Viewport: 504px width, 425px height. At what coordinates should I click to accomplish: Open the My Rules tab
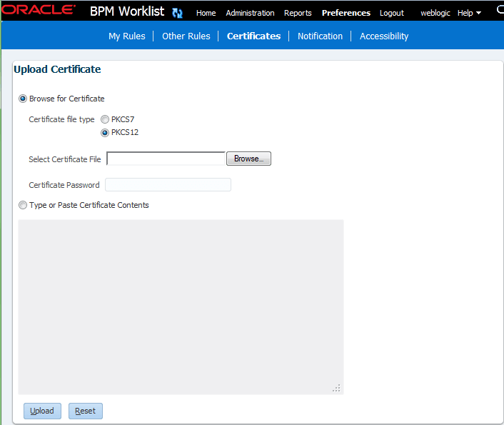pos(127,36)
